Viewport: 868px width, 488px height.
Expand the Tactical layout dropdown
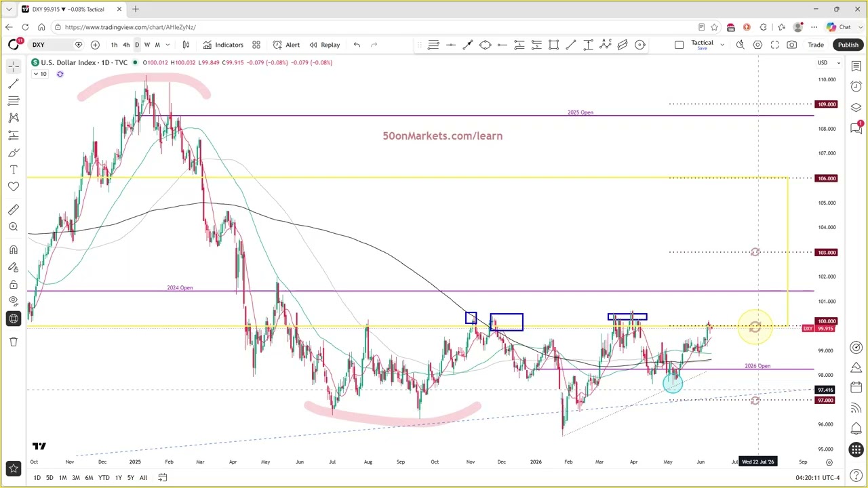[722, 45]
